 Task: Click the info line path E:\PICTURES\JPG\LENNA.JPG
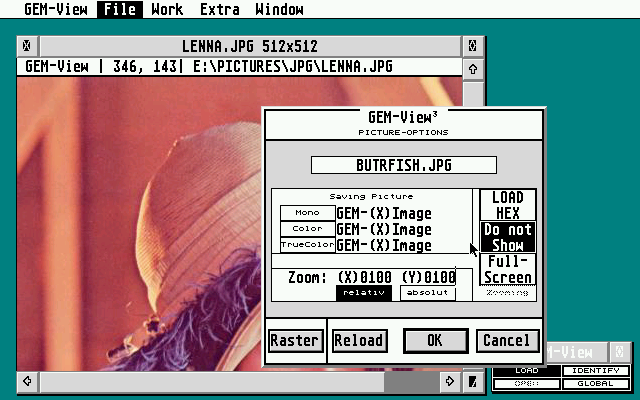[x=293, y=67]
